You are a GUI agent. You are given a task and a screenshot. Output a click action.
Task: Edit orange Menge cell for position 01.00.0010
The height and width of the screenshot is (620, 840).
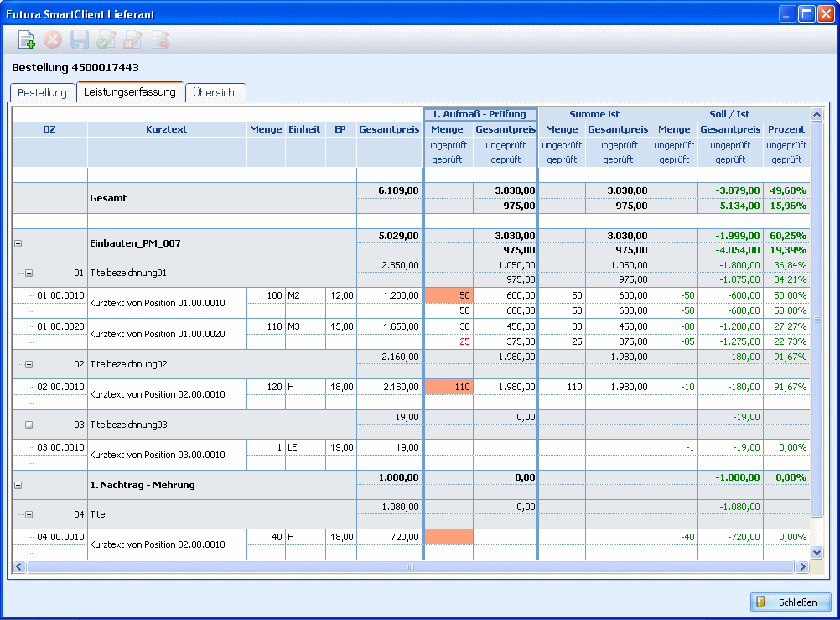coord(449,295)
